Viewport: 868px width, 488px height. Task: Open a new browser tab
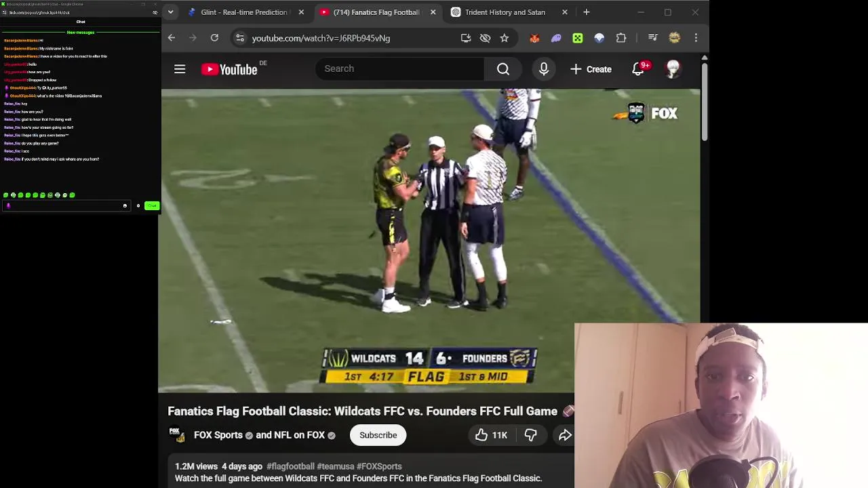pyautogui.click(x=587, y=12)
